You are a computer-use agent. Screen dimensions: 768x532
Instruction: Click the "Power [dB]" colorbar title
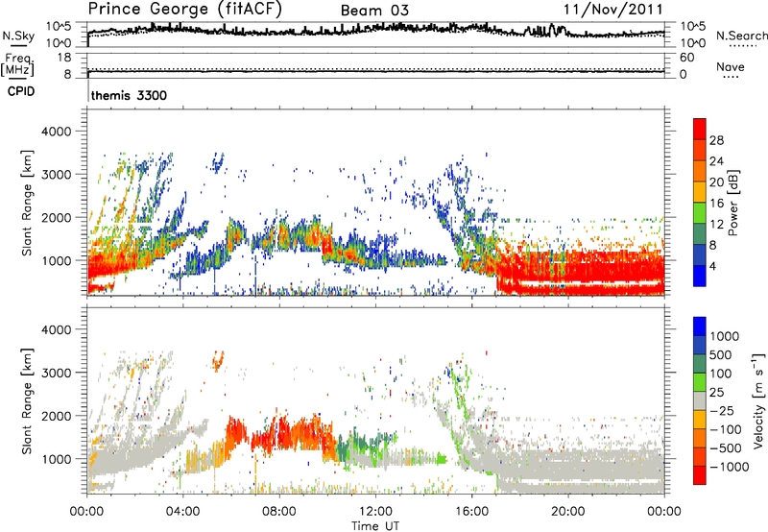click(732, 203)
